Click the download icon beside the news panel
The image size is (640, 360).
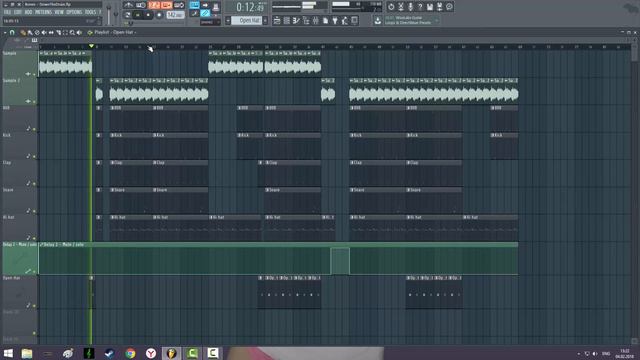pos(378,20)
